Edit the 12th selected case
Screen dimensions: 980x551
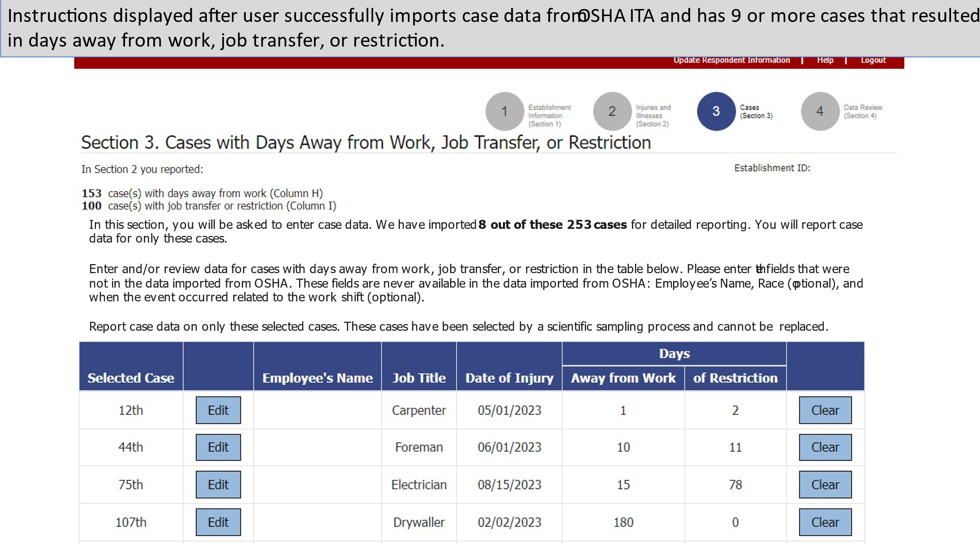click(x=218, y=410)
